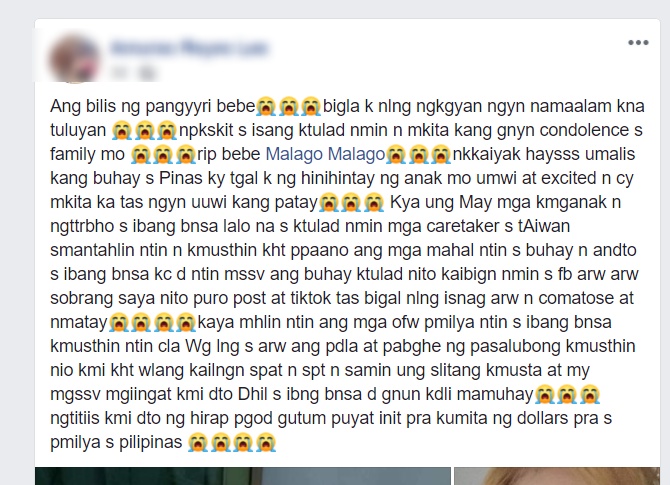Click crying emojis following 'family mo'
The image size is (670, 485).
pyautogui.click(x=163, y=154)
